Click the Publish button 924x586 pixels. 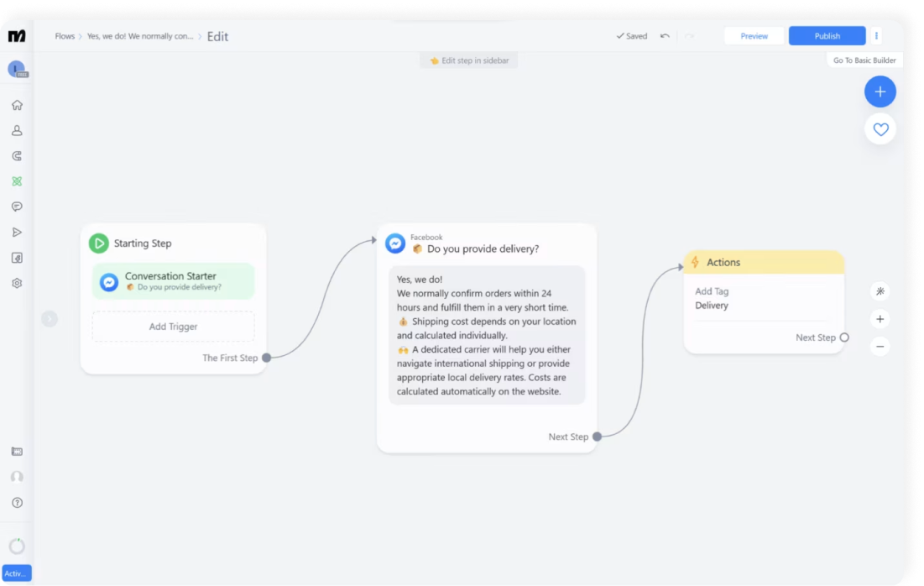point(826,35)
